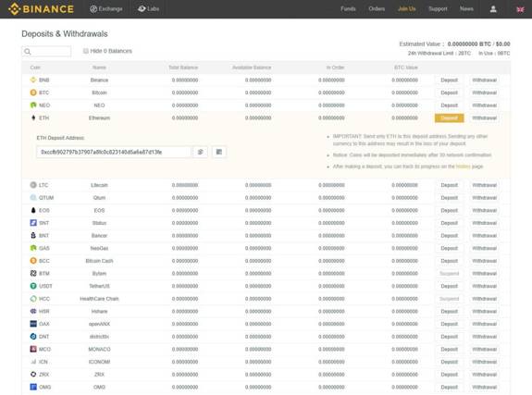
Task: Open the Exchange menu
Action: pos(105,9)
